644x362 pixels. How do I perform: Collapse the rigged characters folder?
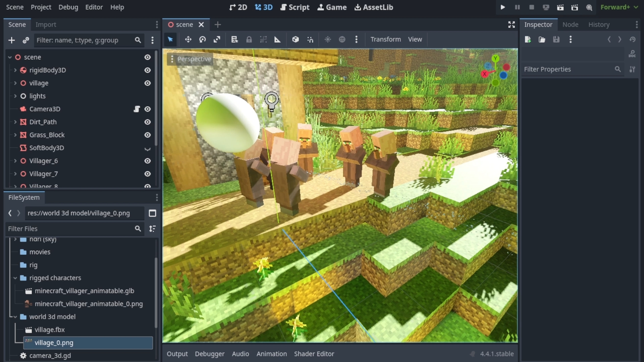tap(15, 278)
